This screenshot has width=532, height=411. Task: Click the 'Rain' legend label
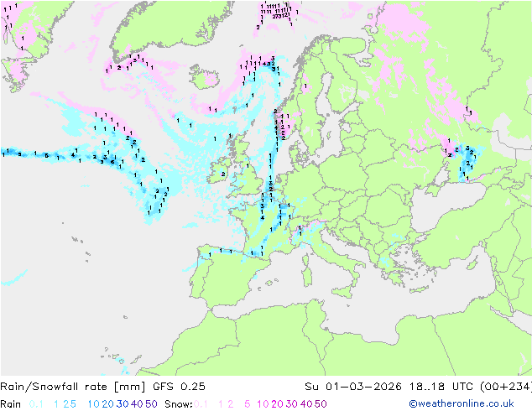click(x=11, y=404)
